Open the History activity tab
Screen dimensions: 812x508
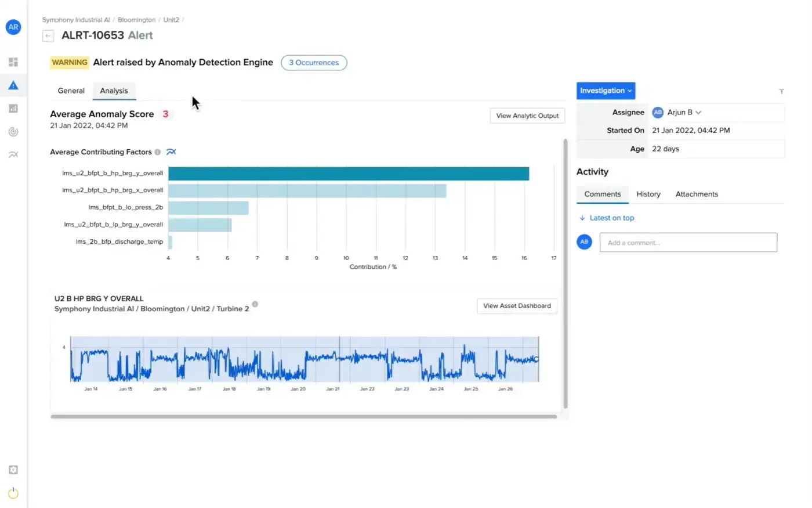pyautogui.click(x=648, y=194)
